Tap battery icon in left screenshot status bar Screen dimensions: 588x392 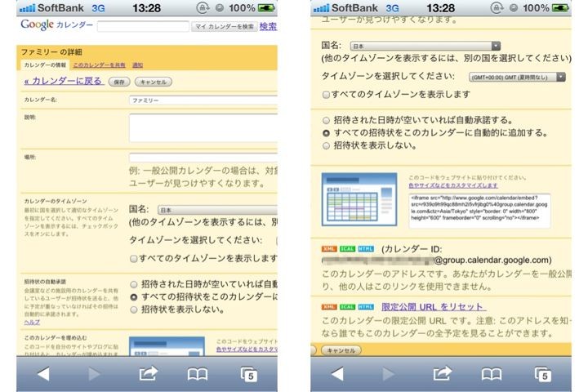[266, 8]
